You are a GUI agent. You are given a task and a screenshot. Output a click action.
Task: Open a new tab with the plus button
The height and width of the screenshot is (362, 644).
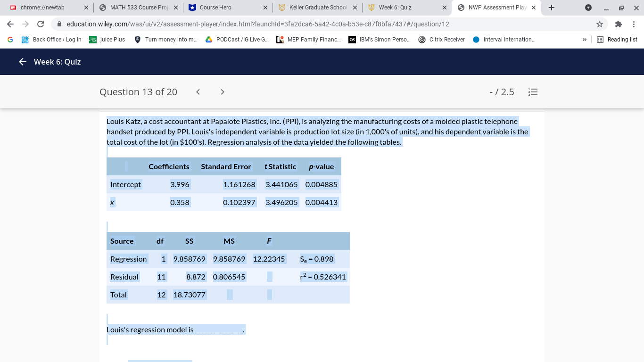(551, 8)
